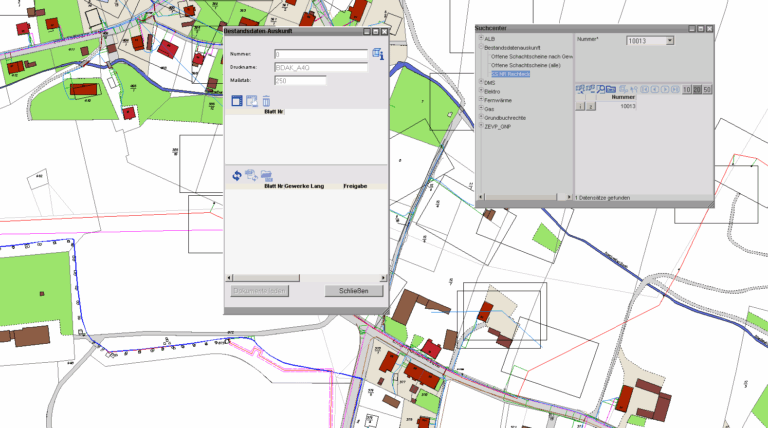Select the highlighted 'SS NR Rechteck' entry

pos(511,74)
